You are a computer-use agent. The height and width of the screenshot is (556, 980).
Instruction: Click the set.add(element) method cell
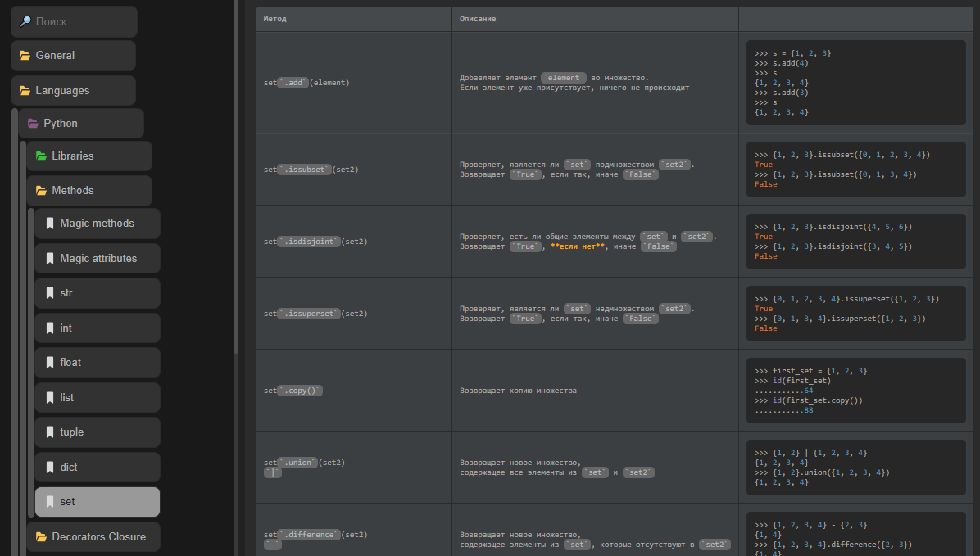(354, 83)
